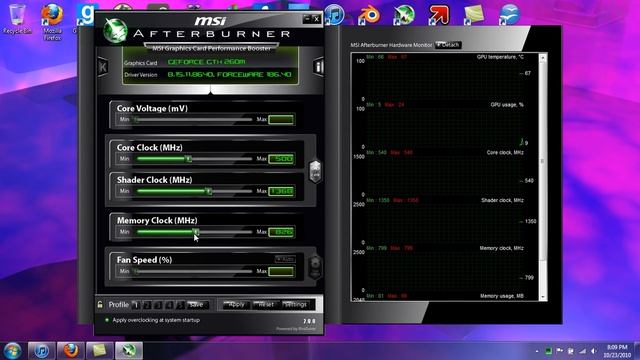Open the red arrow desktop shortcut
The width and height of the screenshot is (640, 360).
439,15
